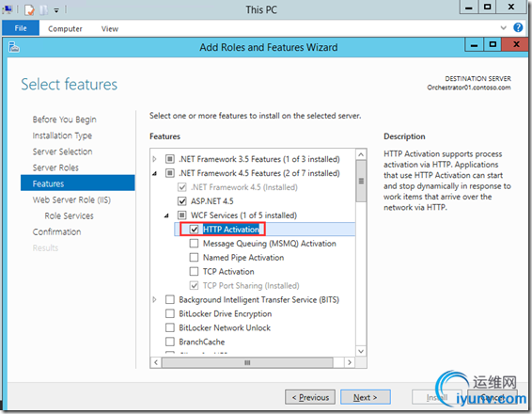This screenshot has width=532, height=414.
Task: Open the Help icon in the This PC ribbon
Action: pyautogui.click(x=518, y=27)
